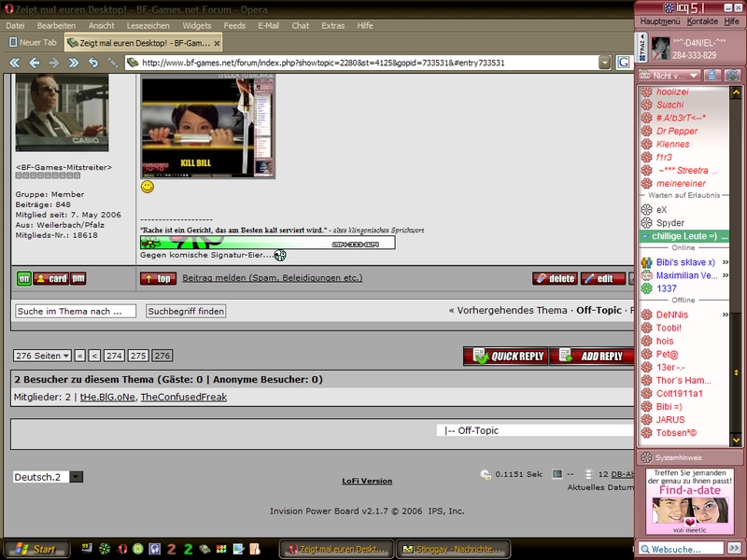The image size is (747, 560).
Task: Switch to Stinggay Nachrichte taskbar window
Action: [453, 549]
